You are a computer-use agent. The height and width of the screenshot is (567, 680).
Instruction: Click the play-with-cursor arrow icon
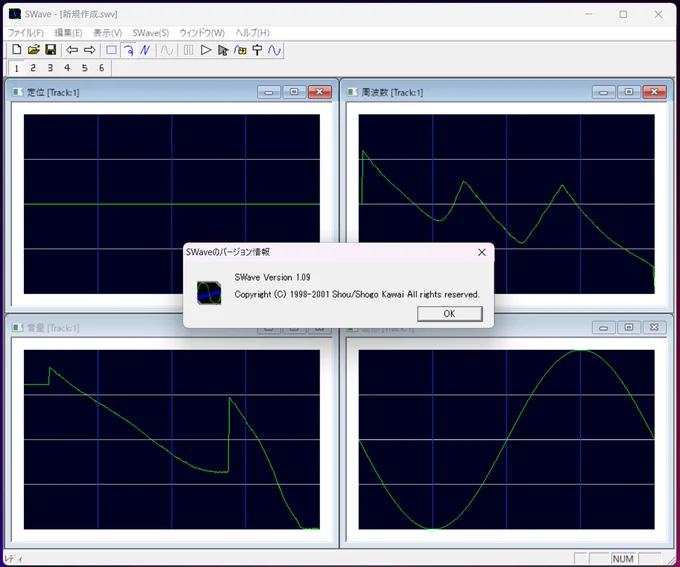223,50
